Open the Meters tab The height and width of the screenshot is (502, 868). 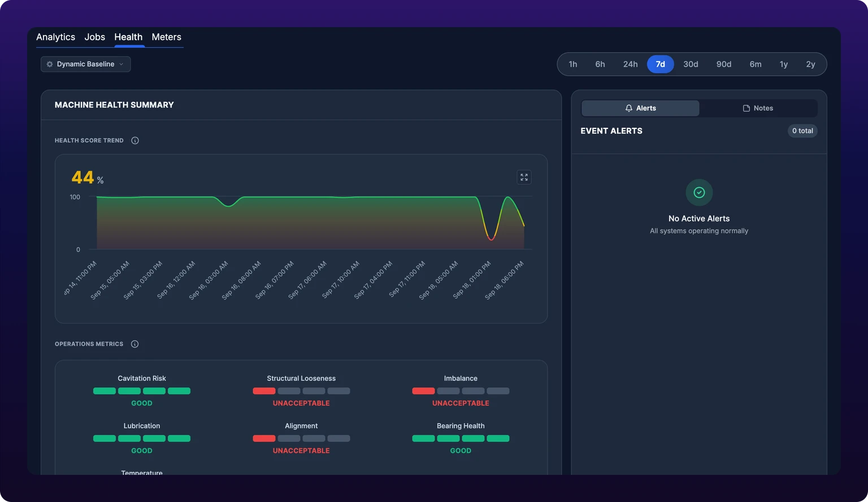tap(166, 37)
